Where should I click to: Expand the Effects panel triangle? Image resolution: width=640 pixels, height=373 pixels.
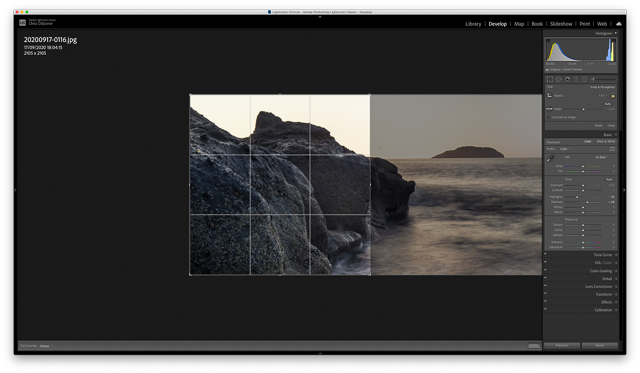tap(616, 302)
